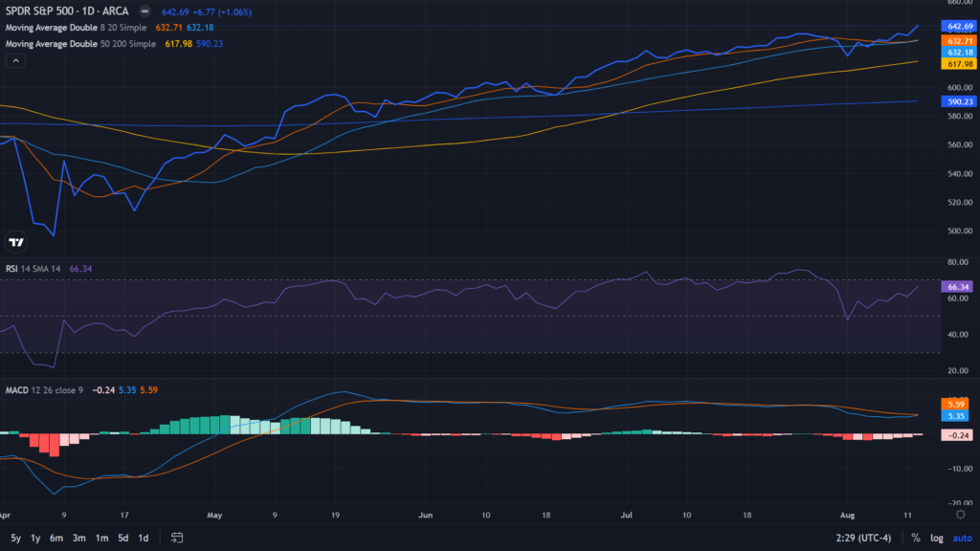Choose the 1m date range
The width and height of the screenshot is (980, 551).
click(x=101, y=538)
